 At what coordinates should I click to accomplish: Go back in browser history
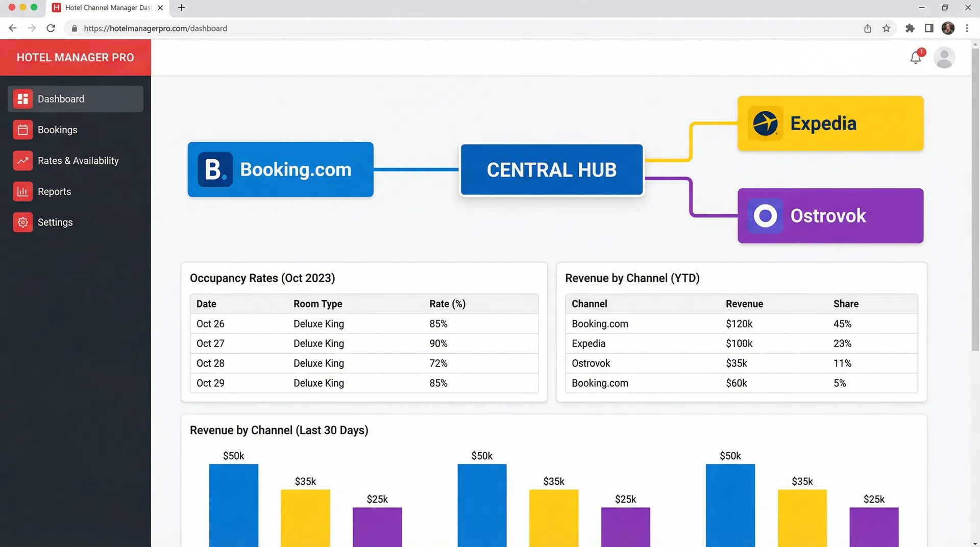pos(13,29)
